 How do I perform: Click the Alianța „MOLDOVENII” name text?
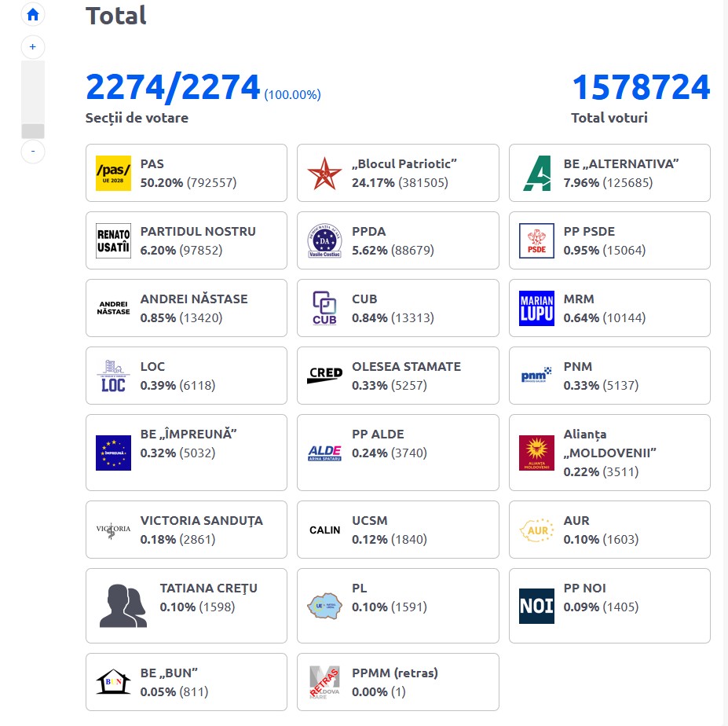pyautogui.click(x=610, y=444)
